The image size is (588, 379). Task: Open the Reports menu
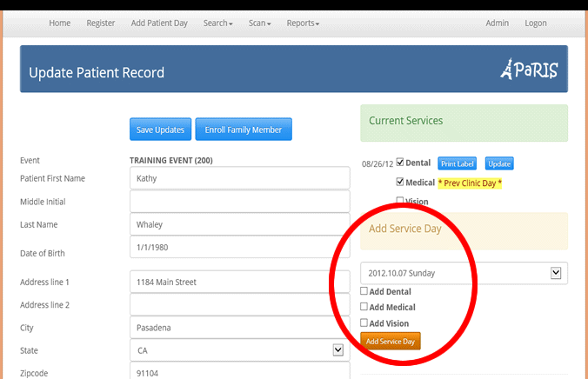pyautogui.click(x=303, y=23)
